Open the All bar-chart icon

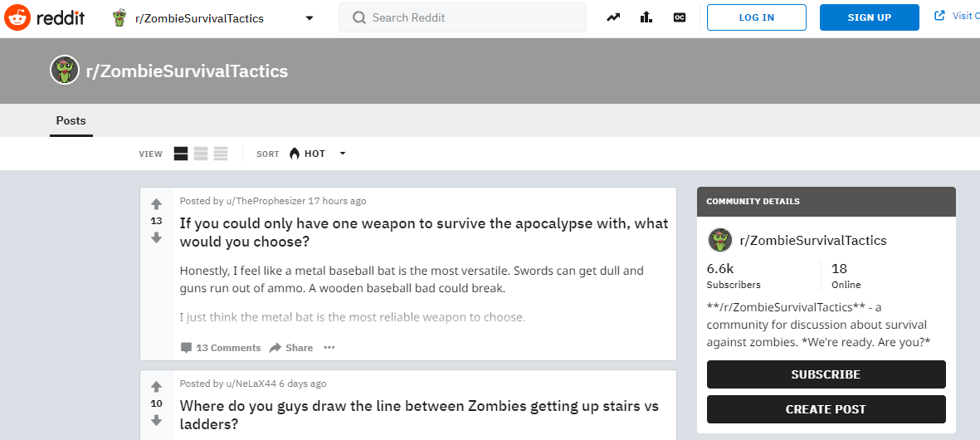[646, 17]
